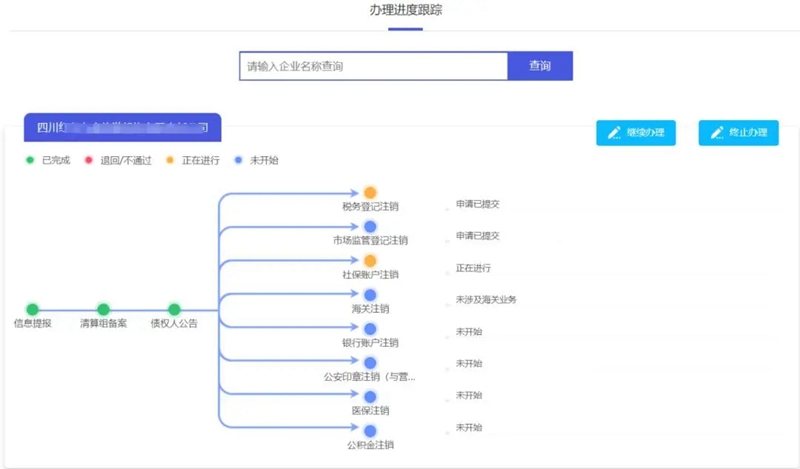
Task: Click the 已完成 legend label
Action: click(x=56, y=160)
